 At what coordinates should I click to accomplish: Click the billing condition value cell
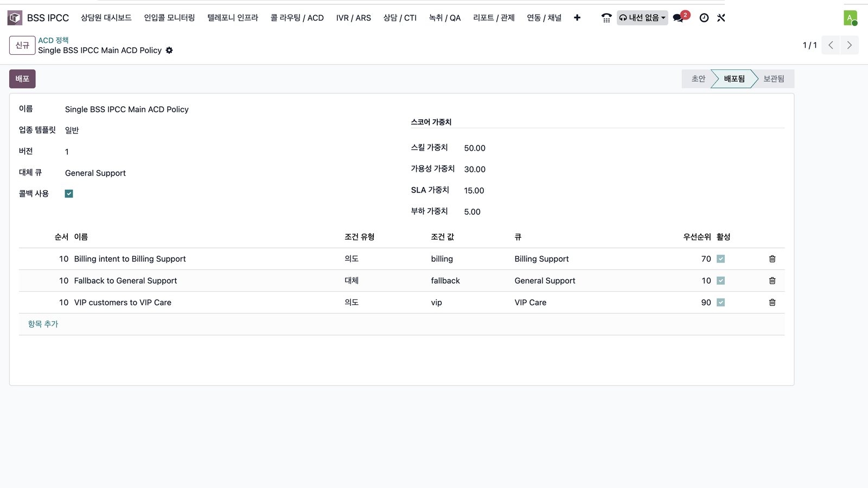point(442,259)
